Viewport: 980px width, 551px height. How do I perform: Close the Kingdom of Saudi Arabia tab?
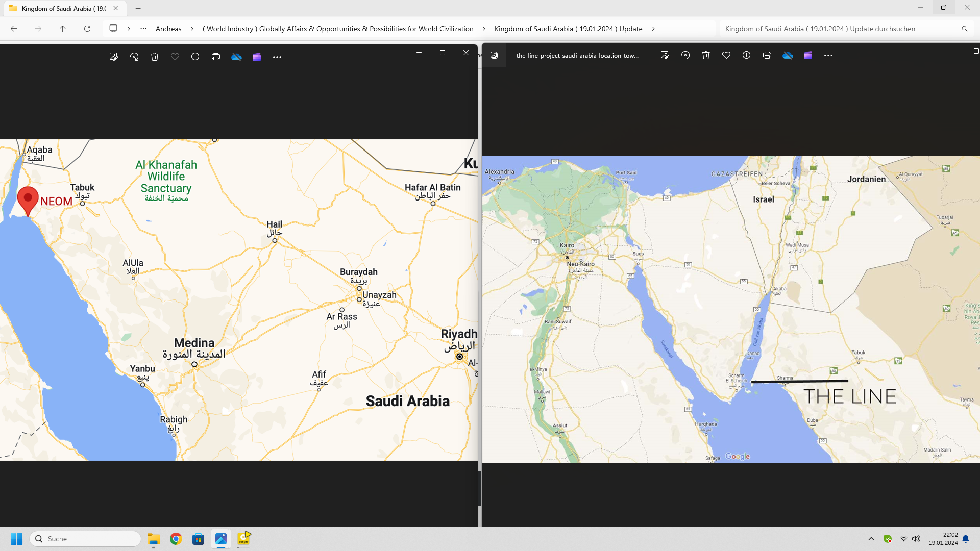coord(116,8)
